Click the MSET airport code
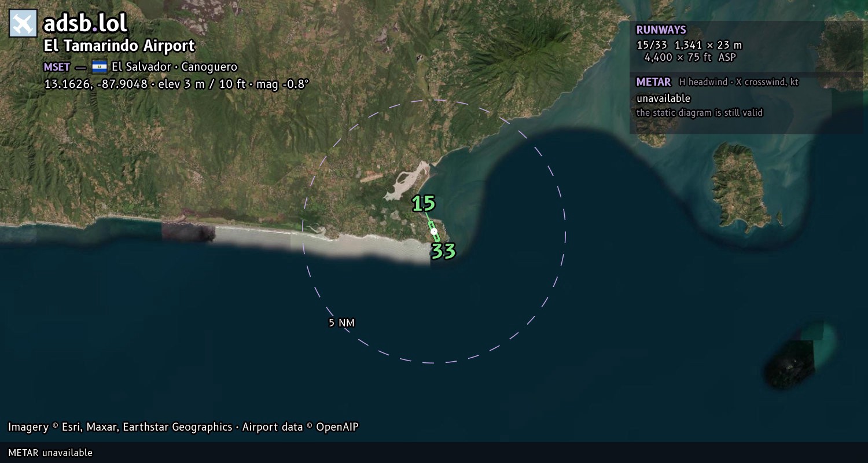Image resolution: width=868 pixels, height=463 pixels. click(x=57, y=67)
